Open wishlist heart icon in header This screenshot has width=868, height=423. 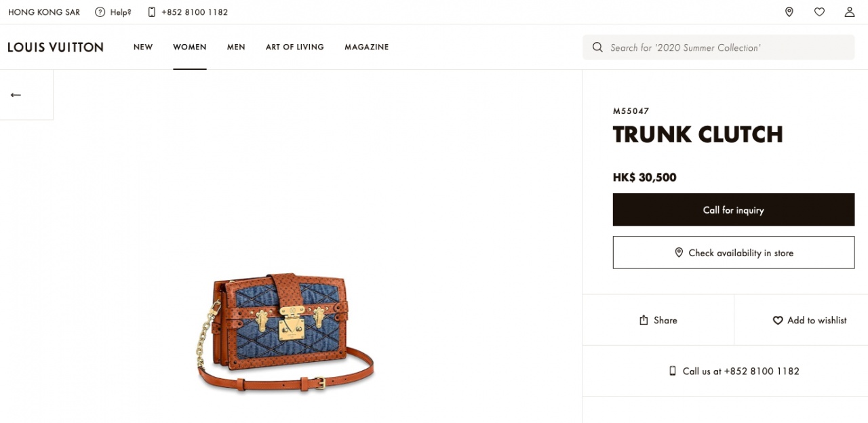819,12
